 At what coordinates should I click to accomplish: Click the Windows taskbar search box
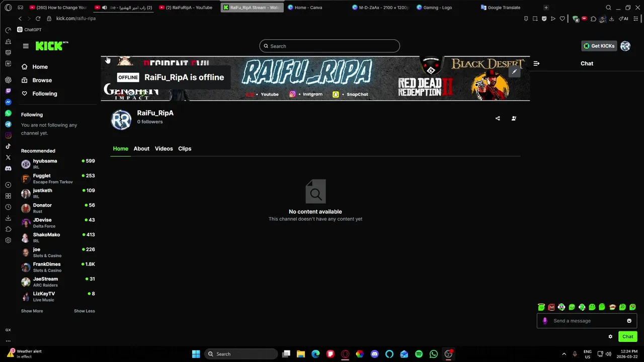click(x=242, y=354)
